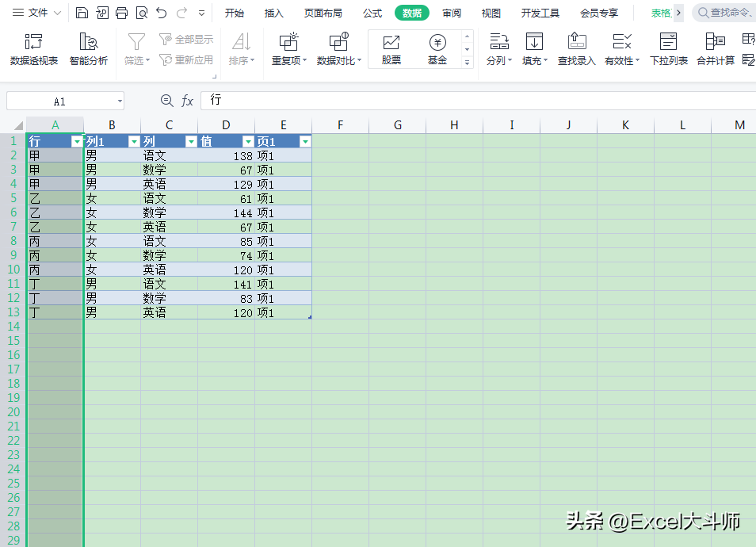Click cell with value 141
756x547 pixels.
(x=226, y=284)
